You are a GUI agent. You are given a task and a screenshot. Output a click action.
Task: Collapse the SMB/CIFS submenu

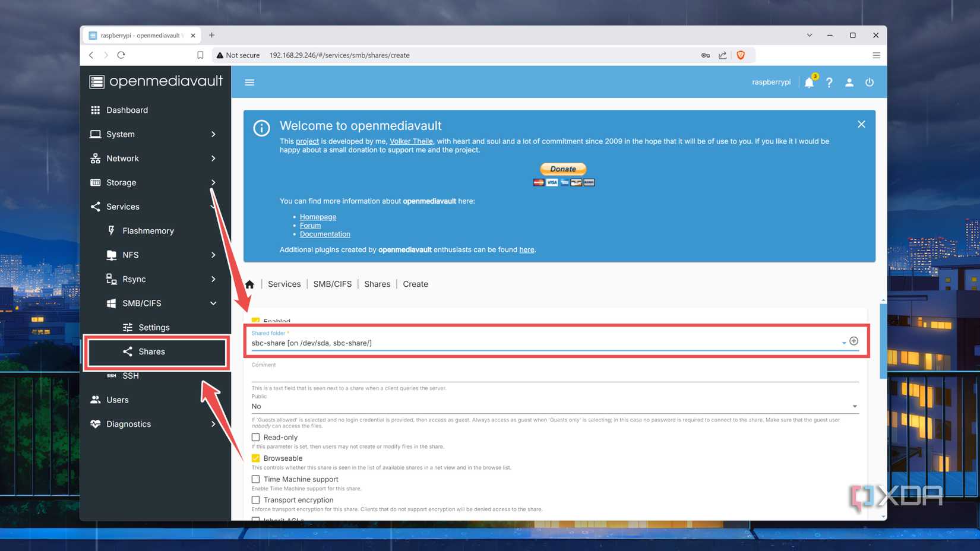pyautogui.click(x=156, y=303)
